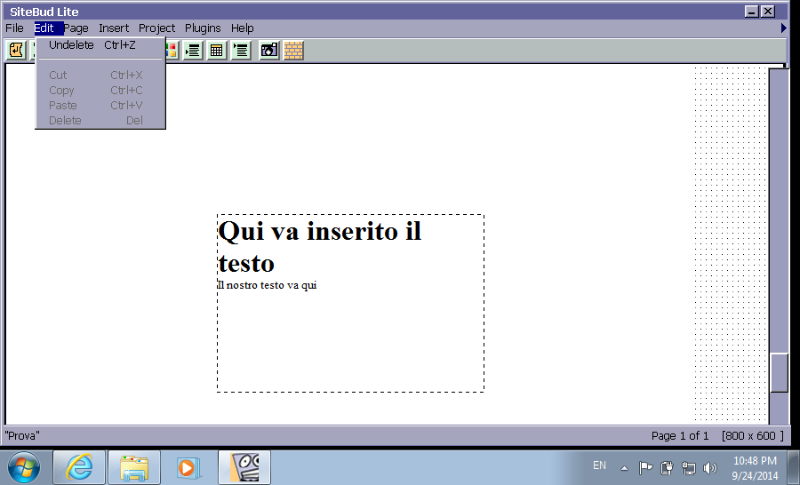Click the table grid toolbar icon
Image resolution: width=800 pixels, height=485 pixels.
[x=216, y=50]
